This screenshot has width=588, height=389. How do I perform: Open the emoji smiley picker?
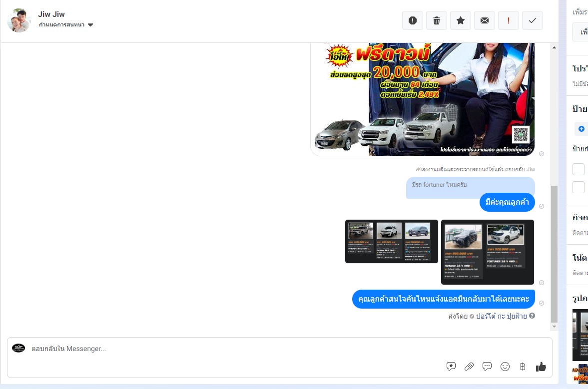coord(505,367)
